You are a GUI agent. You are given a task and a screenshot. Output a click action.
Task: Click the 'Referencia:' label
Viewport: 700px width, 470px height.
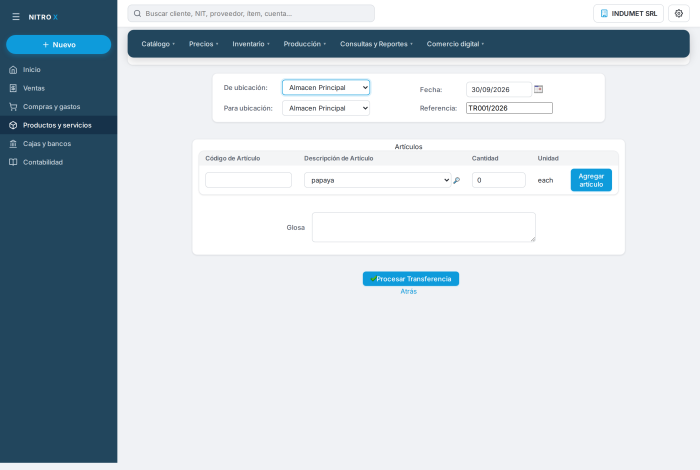[438, 108]
